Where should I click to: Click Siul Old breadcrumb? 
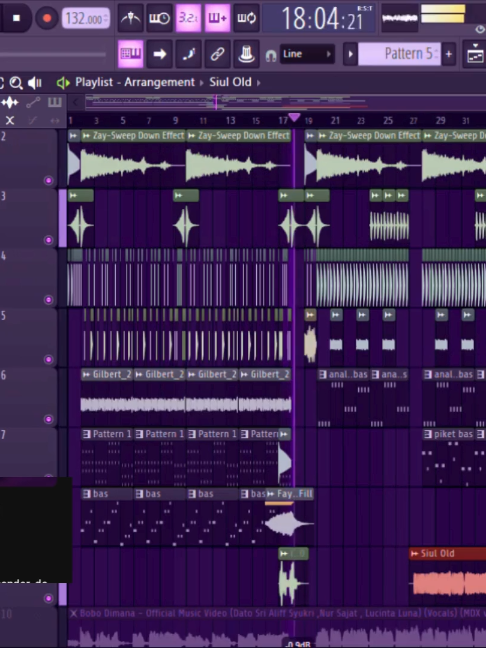230,82
